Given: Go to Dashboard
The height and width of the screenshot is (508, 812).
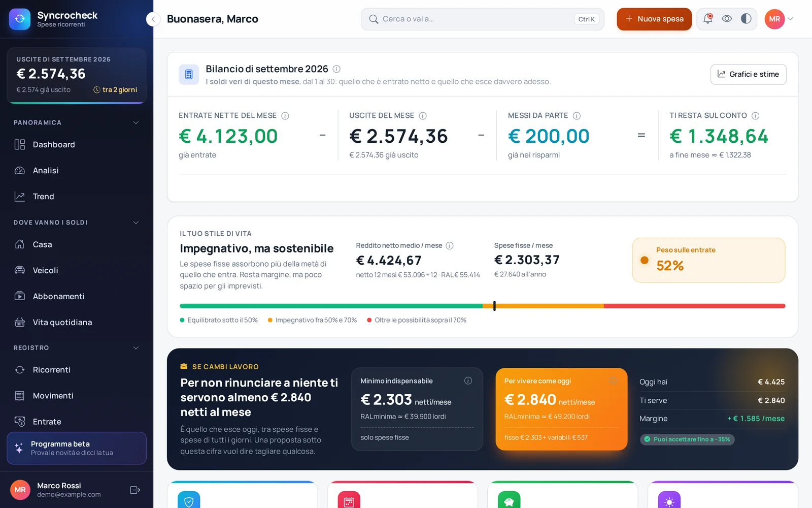Looking at the screenshot, I should [76, 145].
